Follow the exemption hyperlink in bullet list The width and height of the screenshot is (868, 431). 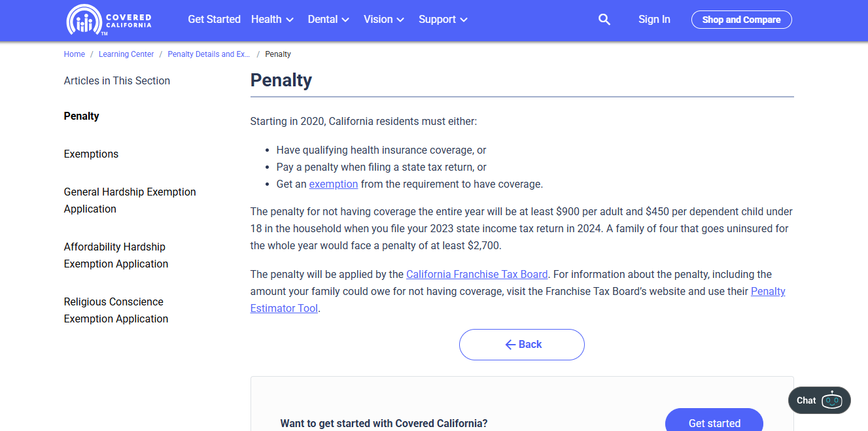(x=334, y=184)
